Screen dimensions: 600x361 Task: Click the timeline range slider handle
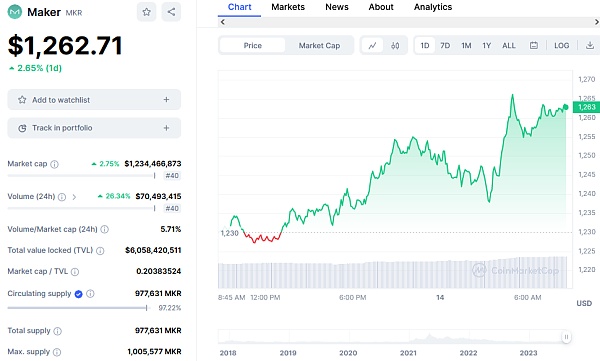point(566,337)
